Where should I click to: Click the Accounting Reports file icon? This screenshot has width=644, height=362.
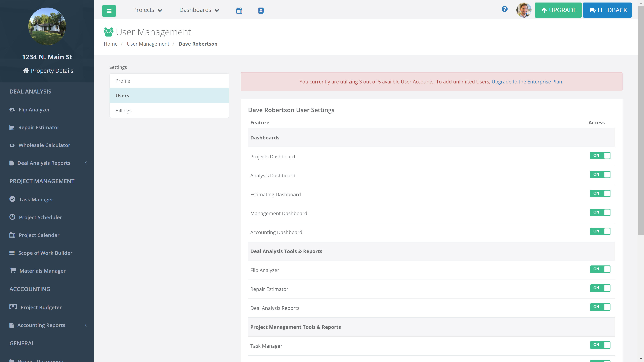point(12,325)
